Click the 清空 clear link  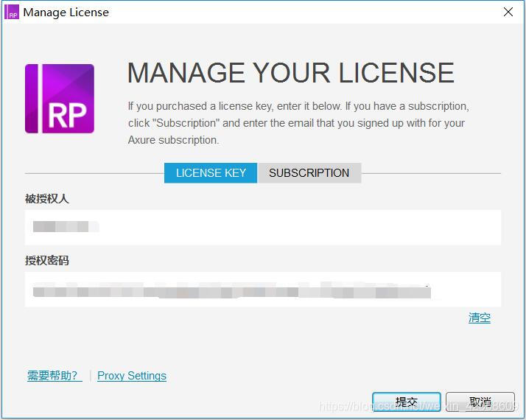[x=480, y=318]
